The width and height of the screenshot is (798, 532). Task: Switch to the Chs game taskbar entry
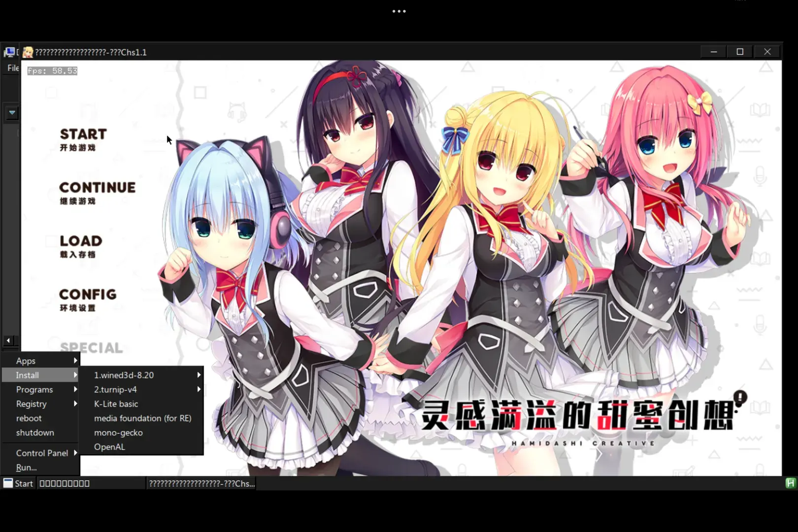[202, 483]
